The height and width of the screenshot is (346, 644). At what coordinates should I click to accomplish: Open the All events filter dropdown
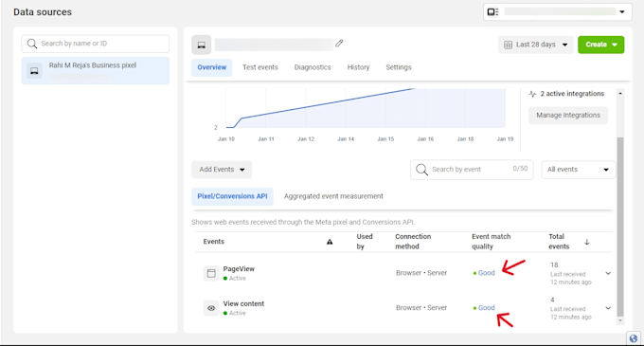click(x=579, y=170)
